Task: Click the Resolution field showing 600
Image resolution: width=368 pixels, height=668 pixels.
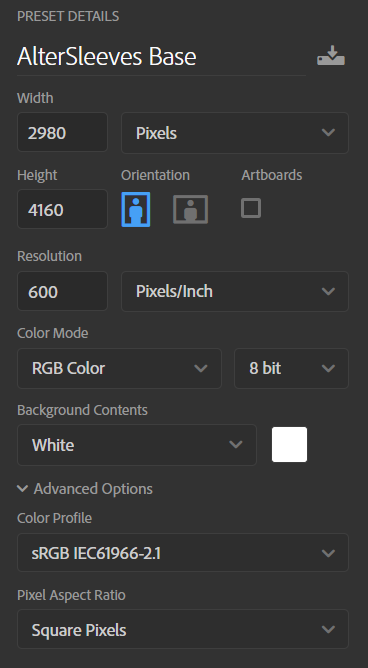Action: [x=62, y=291]
